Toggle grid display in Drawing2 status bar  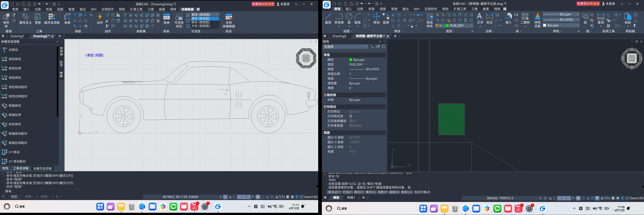pyautogui.click(x=225, y=197)
